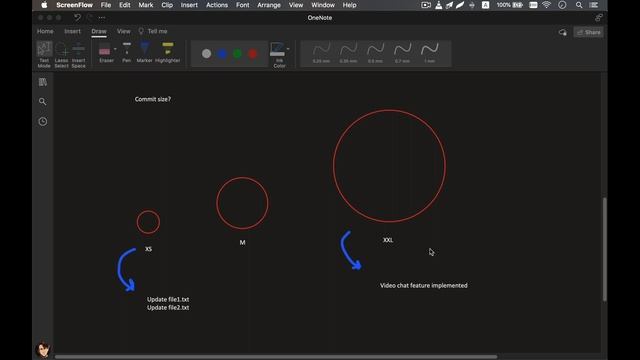
Task: Expand the Ink Color dropdown arrow
Action: pos(288,49)
